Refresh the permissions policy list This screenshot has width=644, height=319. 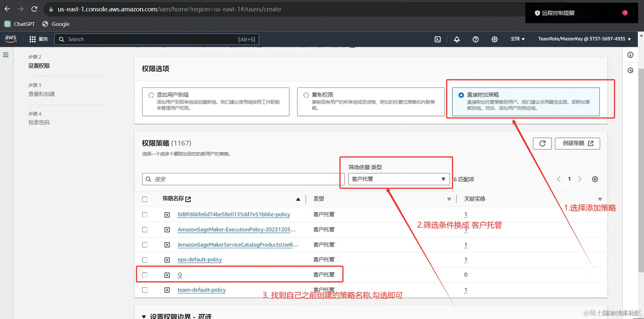(x=542, y=143)
